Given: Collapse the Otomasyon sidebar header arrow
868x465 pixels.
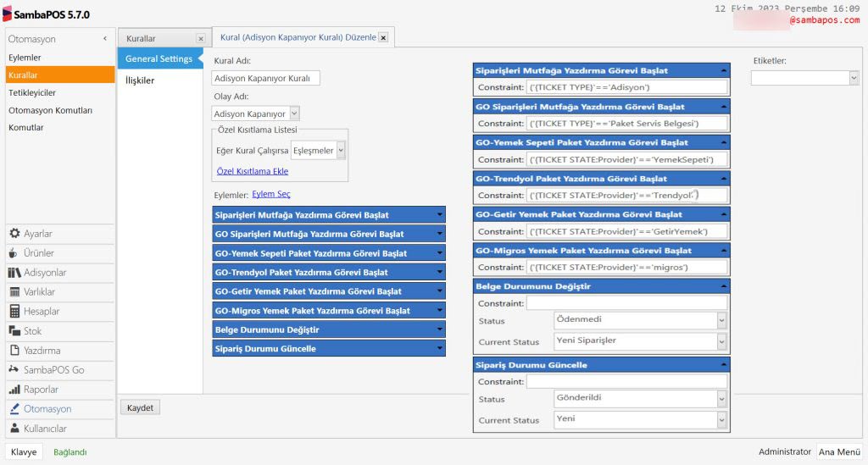Looking at the screenshot, I should pos(105,39).
